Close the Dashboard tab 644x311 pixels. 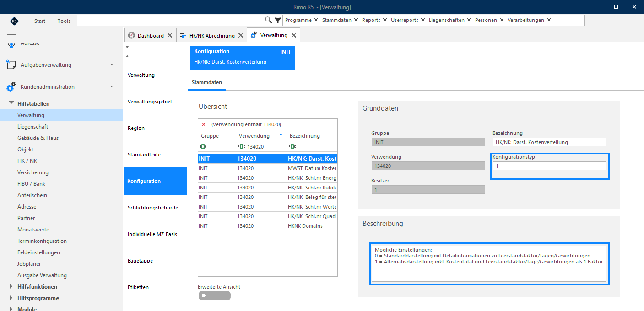[x=170, y=35]
